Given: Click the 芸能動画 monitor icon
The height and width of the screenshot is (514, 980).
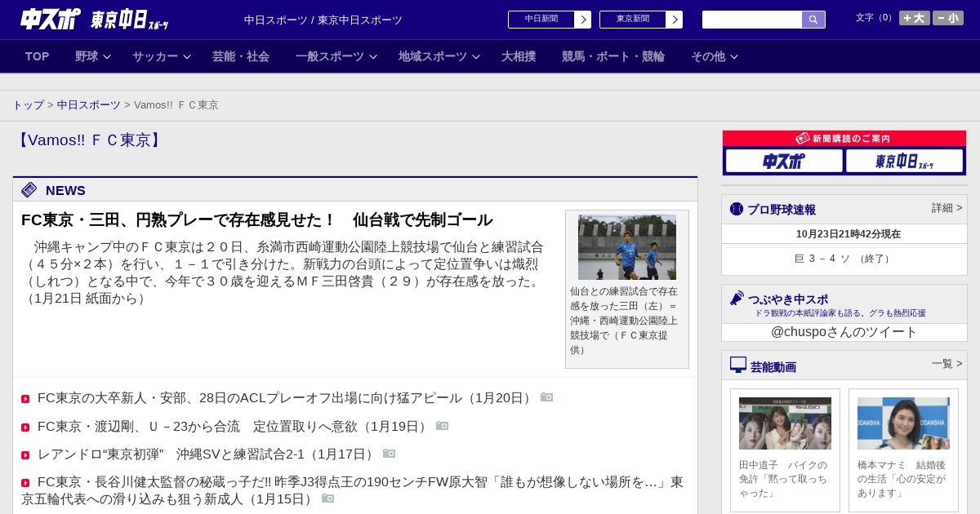Looking at the screenshot, I should (738, 365).
